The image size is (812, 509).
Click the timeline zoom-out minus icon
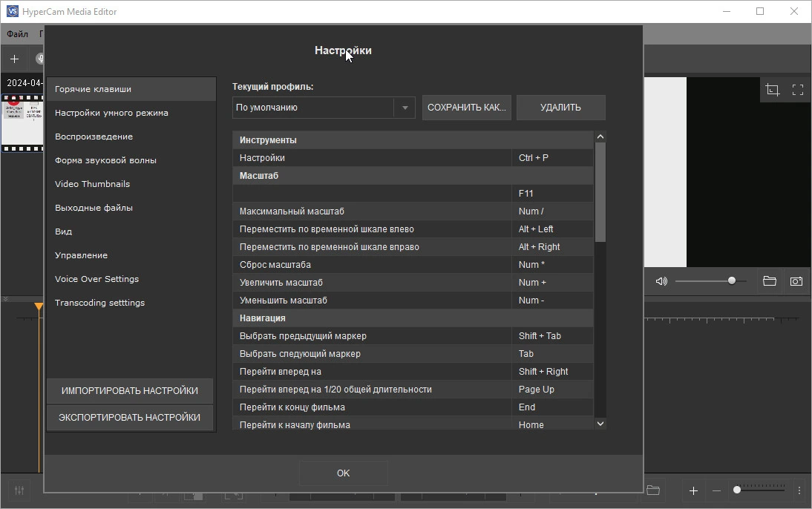tap(717, 490)
